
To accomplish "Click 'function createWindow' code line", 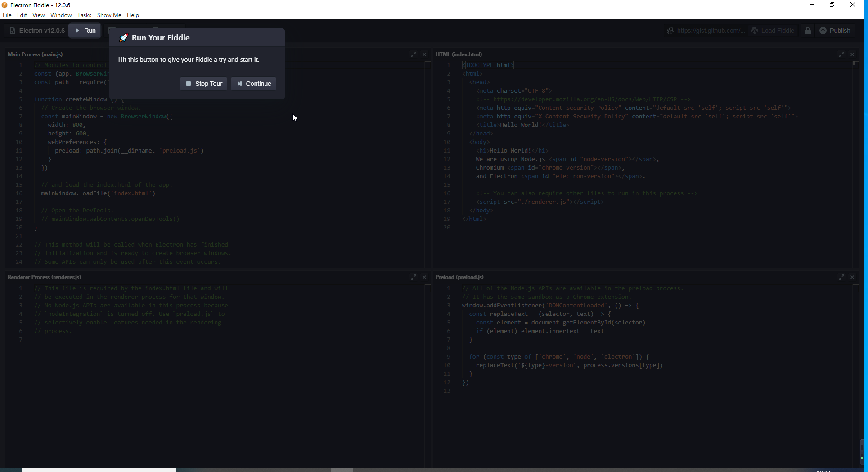I will [79, 99].
